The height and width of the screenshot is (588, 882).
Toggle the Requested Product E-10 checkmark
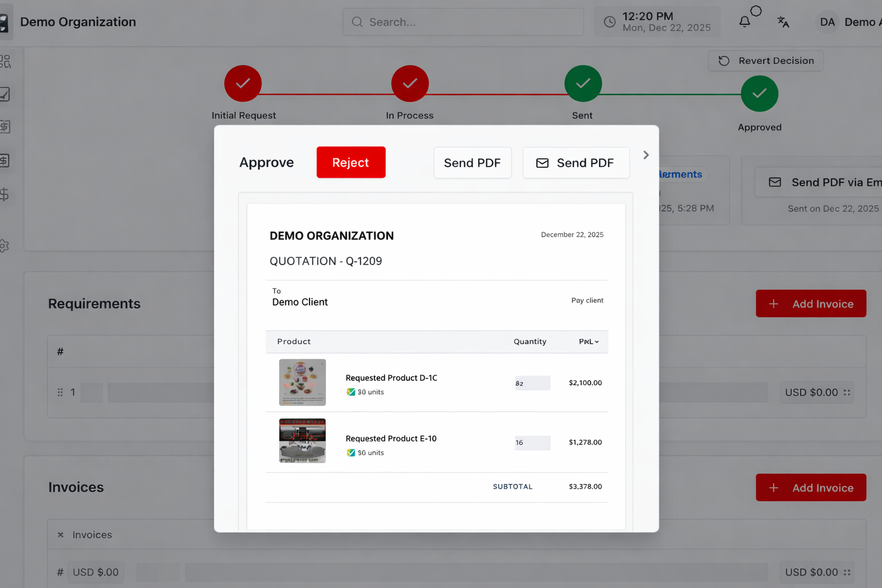[351, 453]
